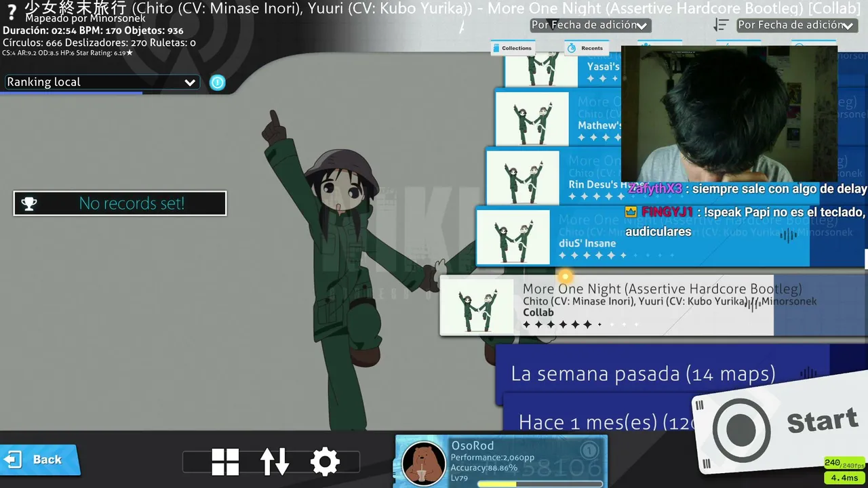
Task: Switch to the Recents tab
Action: click(585, 48)
